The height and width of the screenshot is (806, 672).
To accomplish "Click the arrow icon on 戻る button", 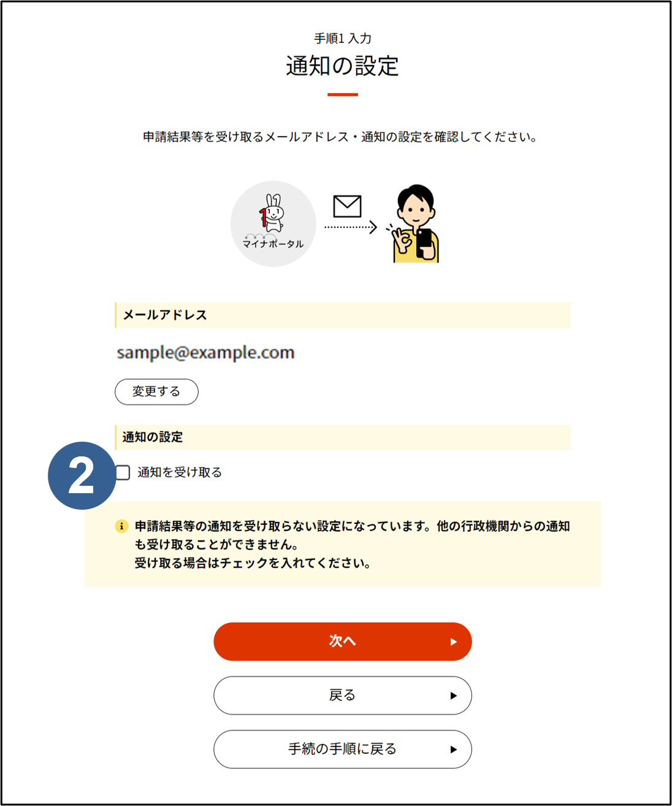I will point(454,696).
